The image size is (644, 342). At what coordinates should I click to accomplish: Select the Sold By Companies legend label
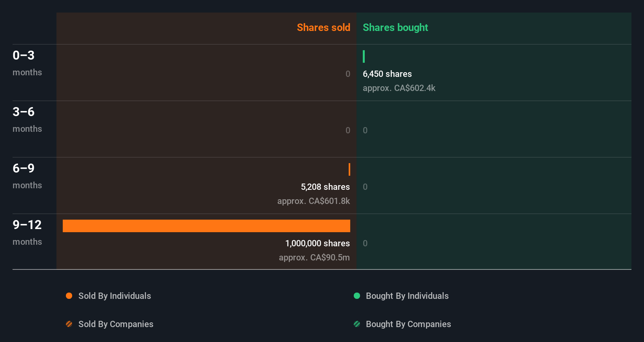[116, 324]
